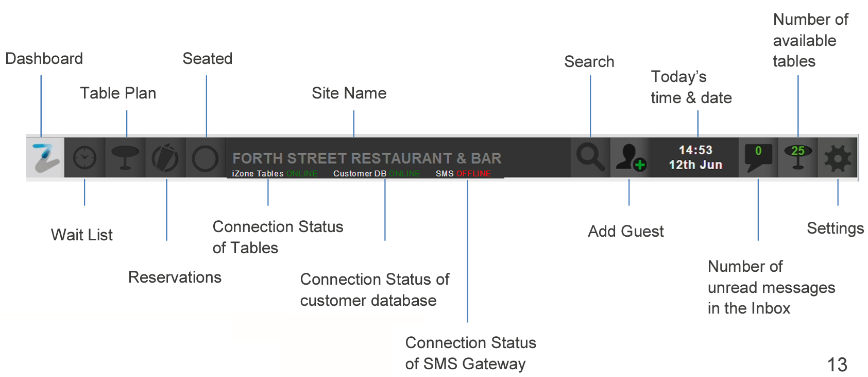
Task: Open the Wait List clock icon
Action: click(x=84, y=158)
